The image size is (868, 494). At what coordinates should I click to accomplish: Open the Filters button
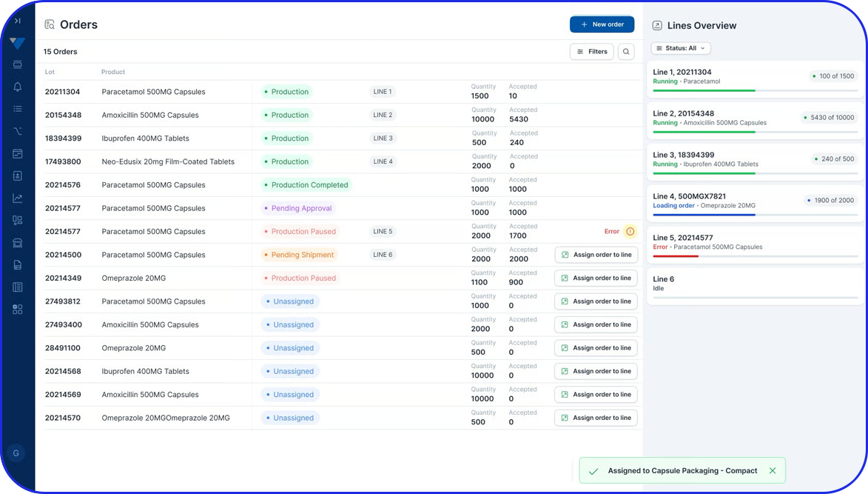tap(591, 52)
